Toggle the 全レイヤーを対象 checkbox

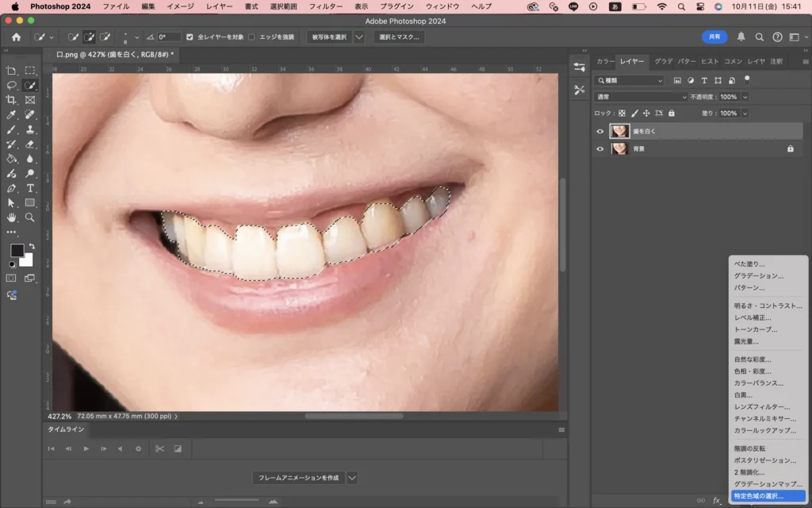click(190, 37)
